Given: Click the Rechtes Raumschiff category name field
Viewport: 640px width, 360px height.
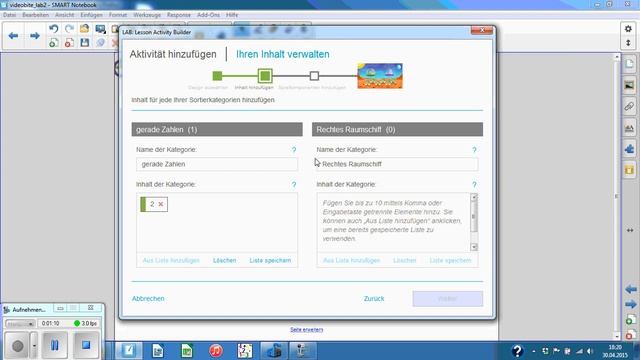Looking at the screenshot, I should (397, 164).
